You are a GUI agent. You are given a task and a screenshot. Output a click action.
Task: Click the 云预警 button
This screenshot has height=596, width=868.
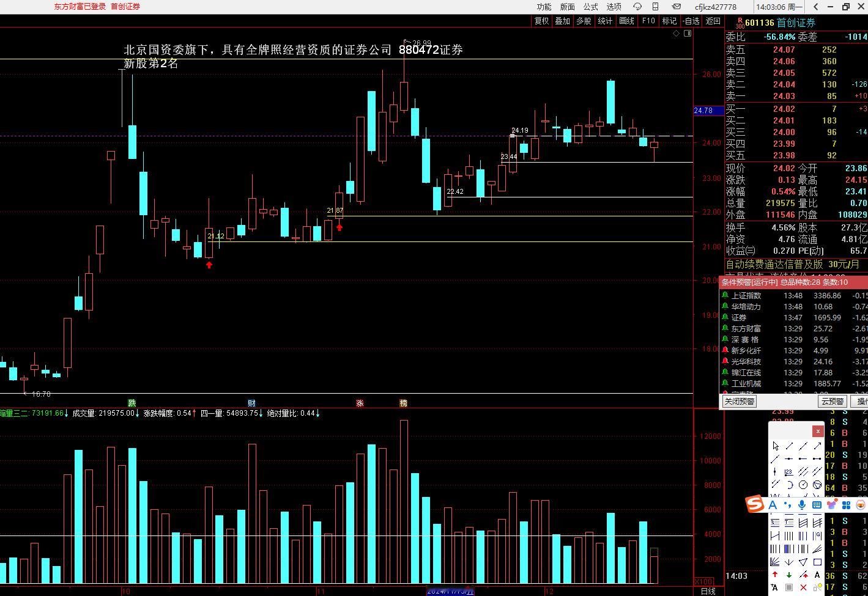[x=832, y=402]
